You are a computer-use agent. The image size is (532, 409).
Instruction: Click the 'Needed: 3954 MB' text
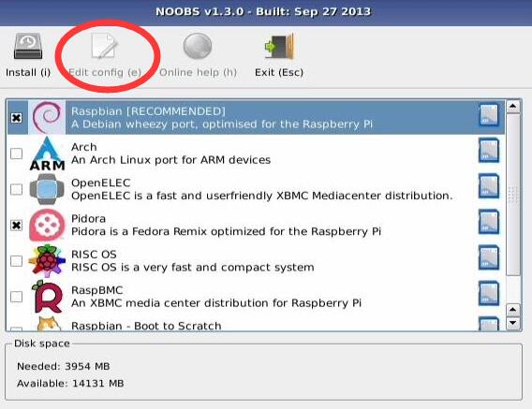tap(64, 366)
